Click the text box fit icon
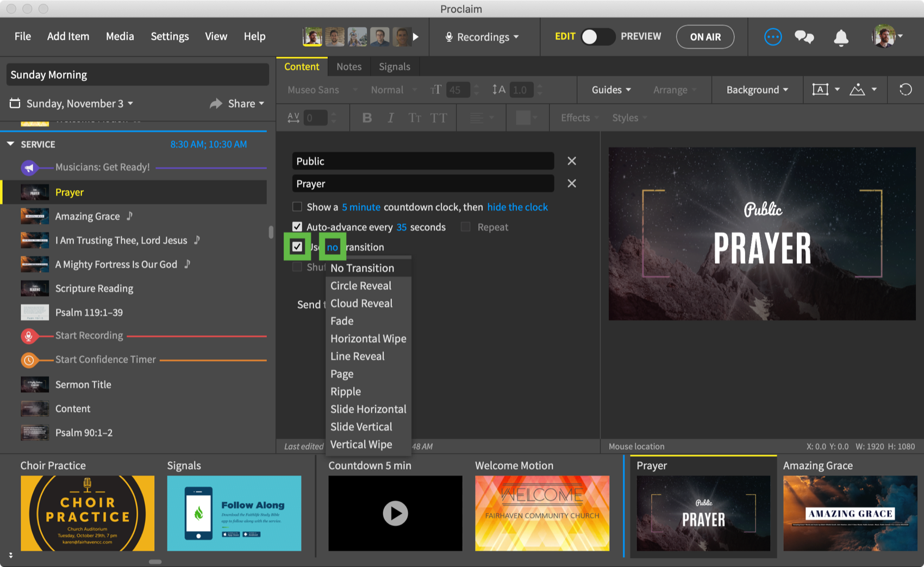Screen dimensions: 924x567 (820, 90)
